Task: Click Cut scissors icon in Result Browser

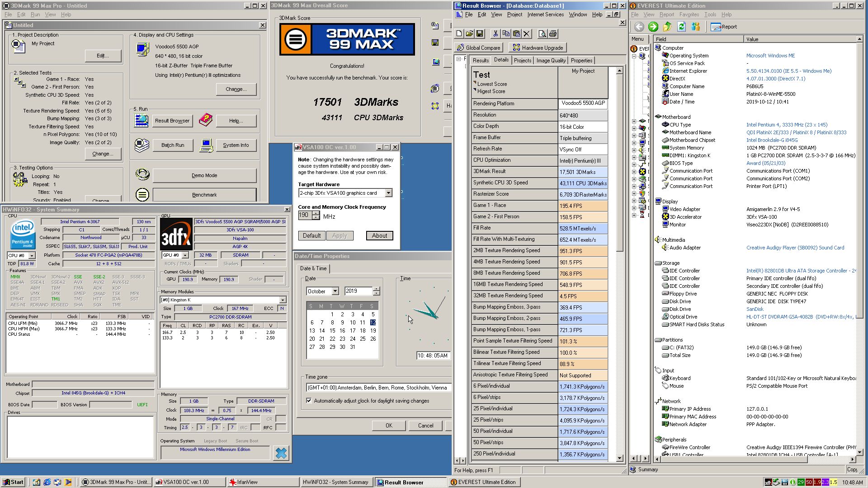Action: [495, 33]
